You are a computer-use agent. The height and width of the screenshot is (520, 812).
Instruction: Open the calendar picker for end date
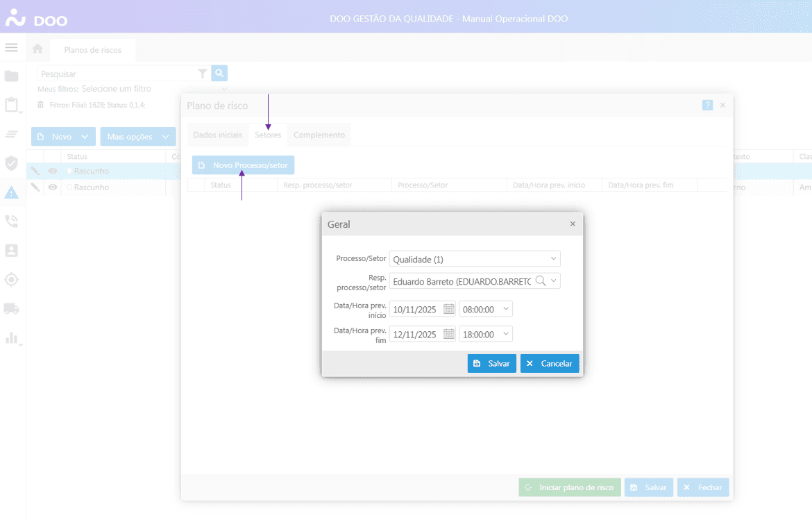point(449,334)
